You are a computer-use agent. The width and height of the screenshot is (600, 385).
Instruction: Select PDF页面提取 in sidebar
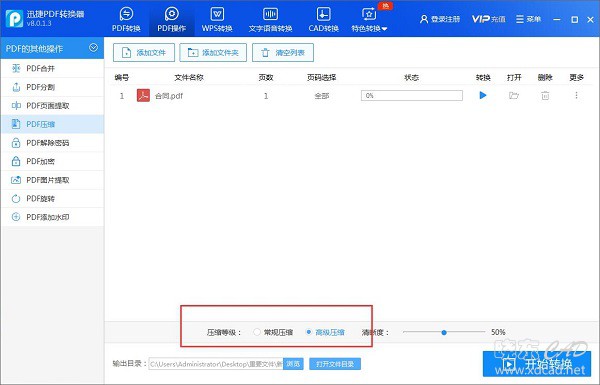click(52, 106)
